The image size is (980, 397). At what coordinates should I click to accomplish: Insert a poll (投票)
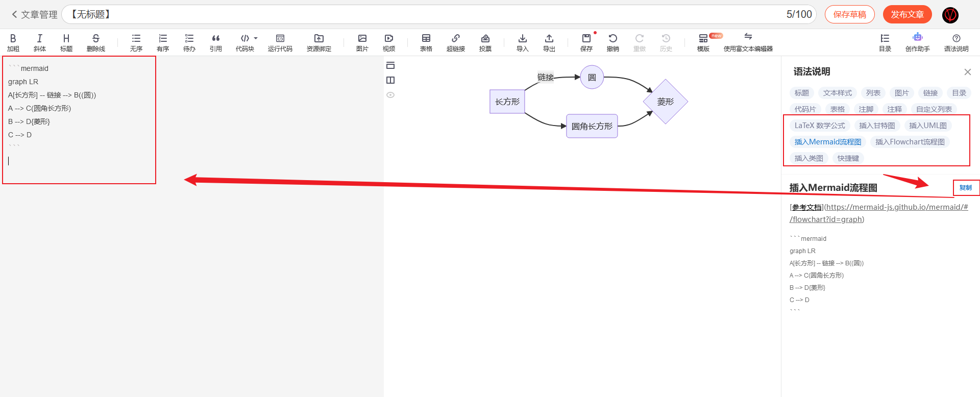[x=485, y=42]
